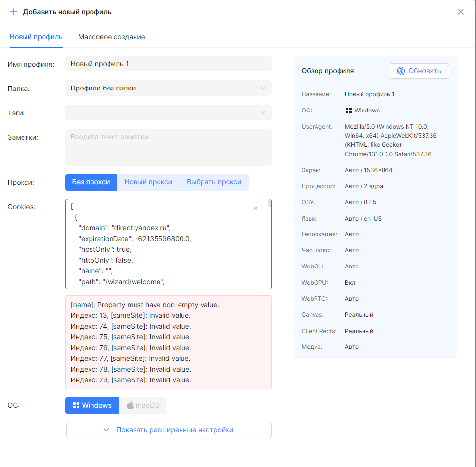The width and height of the screenshot is (476, 467).
Task: Click the Имя профиля name field
Action: [168, 64]
